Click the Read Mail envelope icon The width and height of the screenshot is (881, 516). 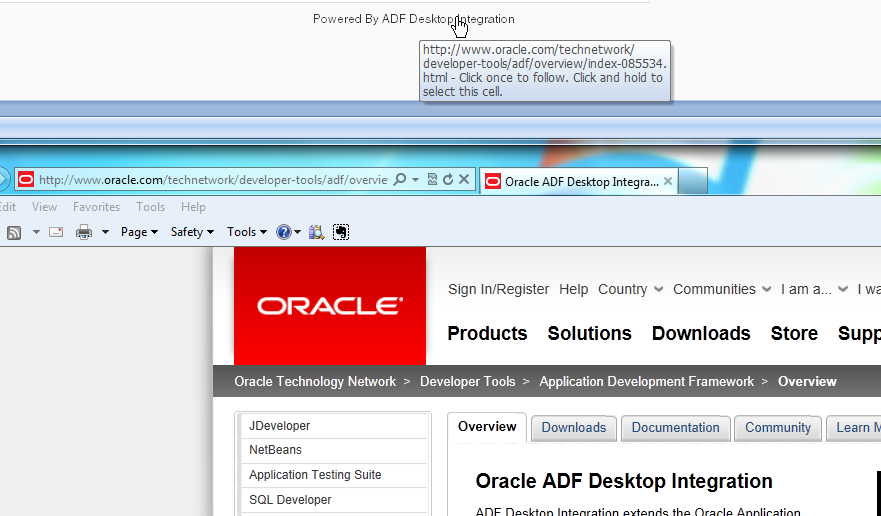pos(56,232)
